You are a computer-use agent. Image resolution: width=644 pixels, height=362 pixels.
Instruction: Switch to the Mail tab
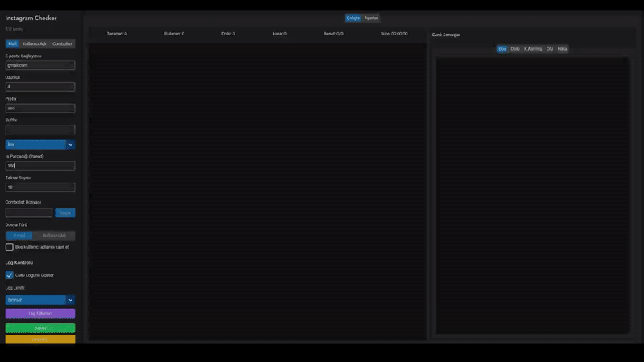[x=12, y=43]
